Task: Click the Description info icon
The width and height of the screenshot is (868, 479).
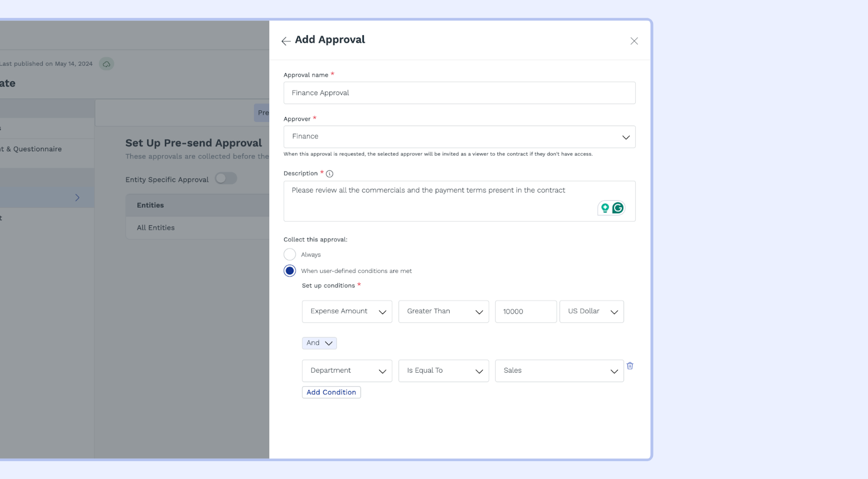Action: click(x=329, y=174)
